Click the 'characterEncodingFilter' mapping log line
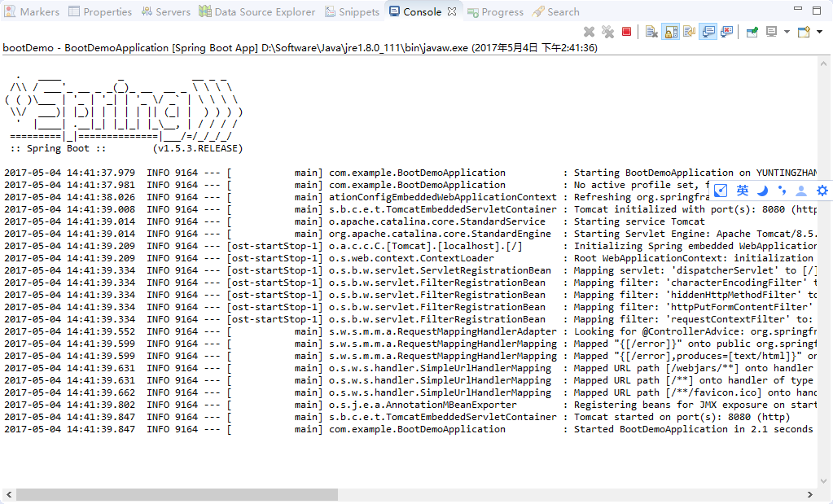Screen dimensions: 833x504 (410, 283)
